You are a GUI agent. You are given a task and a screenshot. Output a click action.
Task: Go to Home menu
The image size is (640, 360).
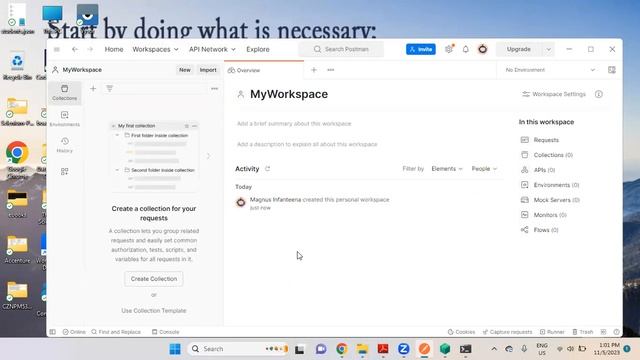114,49
